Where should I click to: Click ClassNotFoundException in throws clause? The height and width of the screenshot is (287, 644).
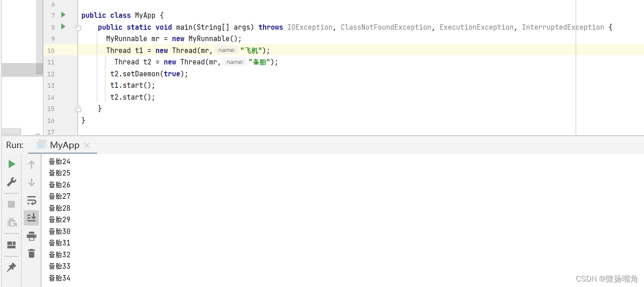(386, 27)
